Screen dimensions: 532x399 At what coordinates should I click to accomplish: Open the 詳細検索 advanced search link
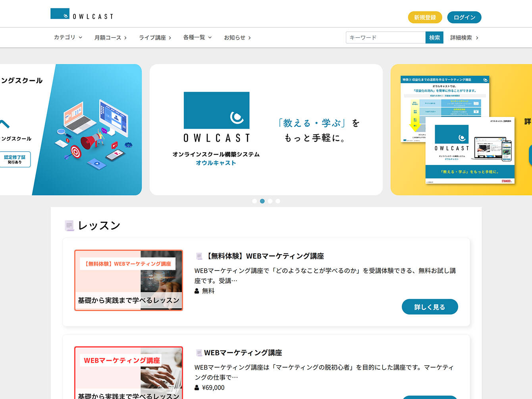point(465,38)
